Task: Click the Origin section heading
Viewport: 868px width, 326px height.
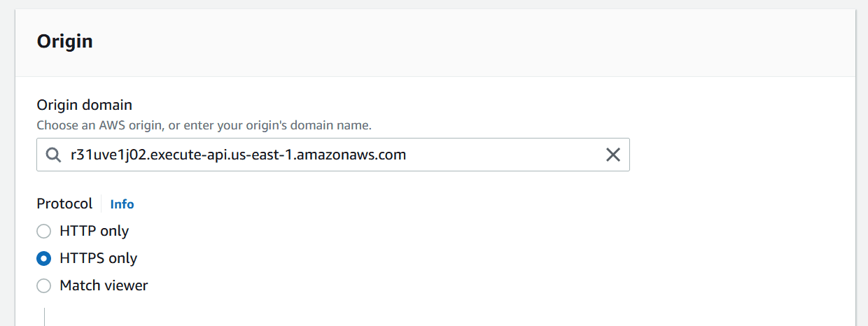Action: (x=64, y=41)
